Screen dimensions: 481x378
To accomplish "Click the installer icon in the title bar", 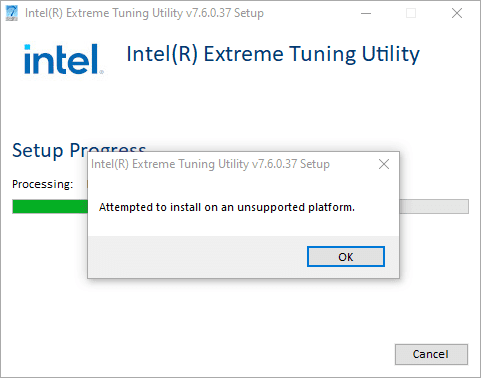I will click(12, 13).
